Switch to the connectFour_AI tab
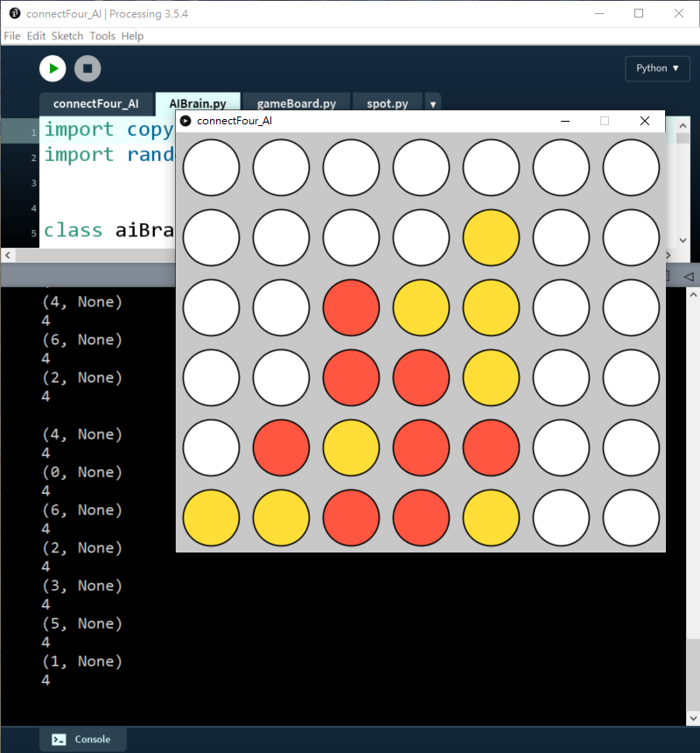 coord(95,103)
